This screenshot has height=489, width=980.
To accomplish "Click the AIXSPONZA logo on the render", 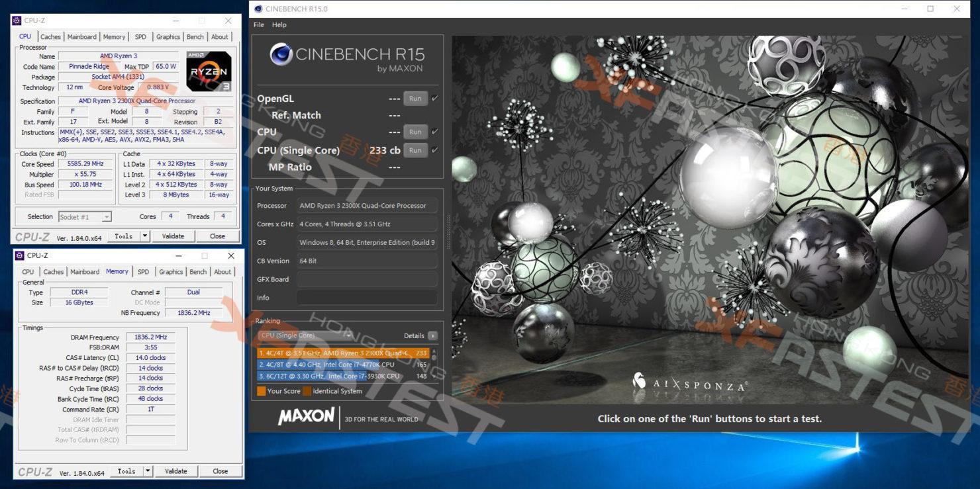I will (690, 382).
